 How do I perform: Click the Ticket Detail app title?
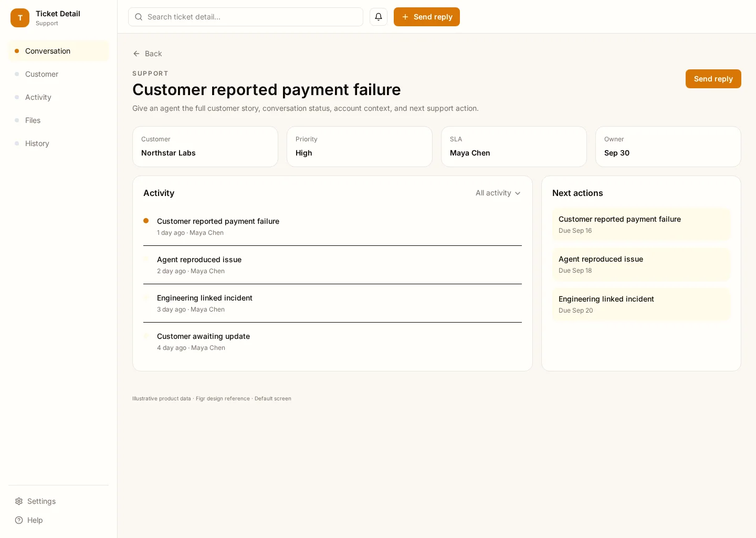coord(58,14)
